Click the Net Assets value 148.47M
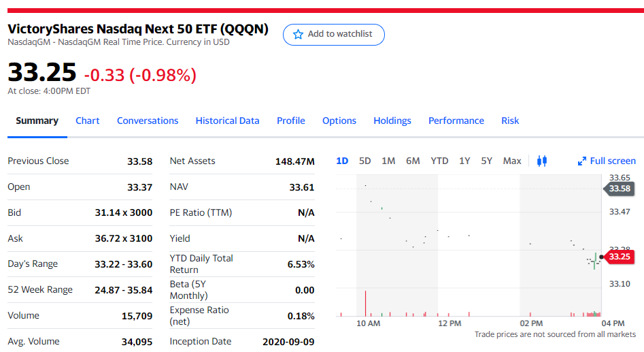The image size is (644, 352). [295, 161]
